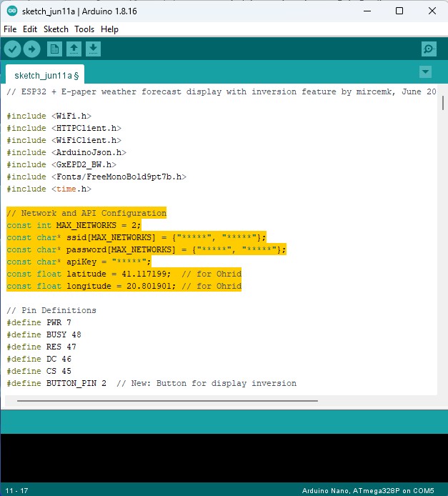Open the File menu
The height and width of the screenshot is (496, 448).
point(10,29)
